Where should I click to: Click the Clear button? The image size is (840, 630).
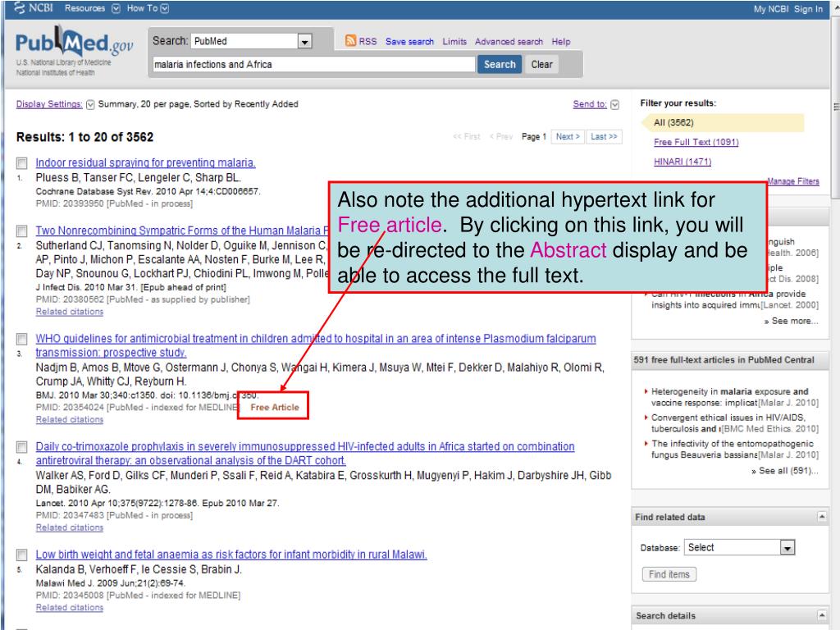541,64
